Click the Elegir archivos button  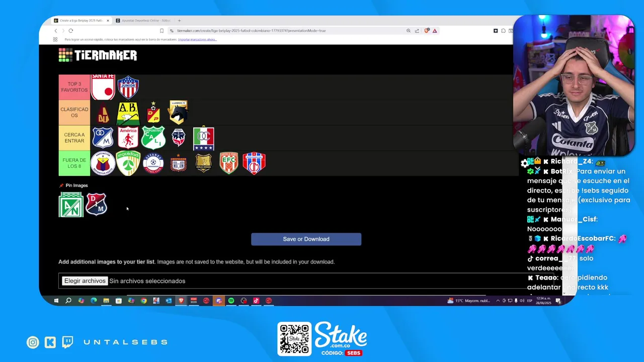tap(85, 281)
